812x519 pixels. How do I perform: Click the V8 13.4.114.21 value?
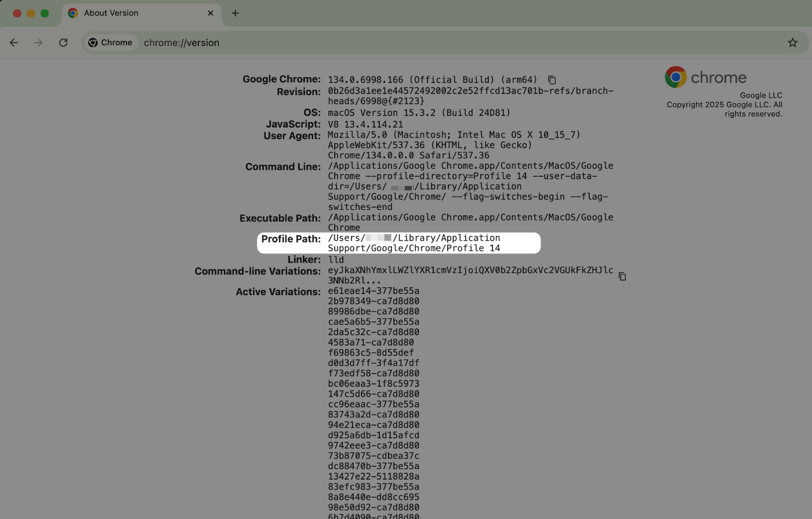point(365,124)
